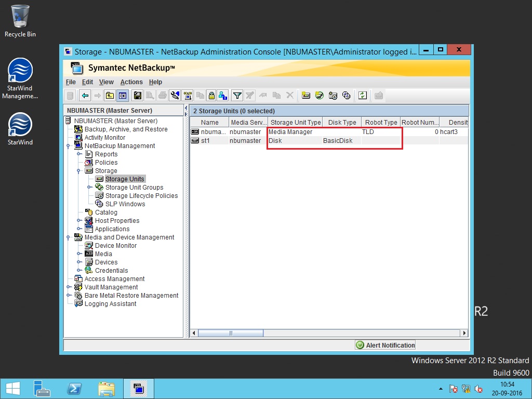Click the antenna device toolbar icon
532x399 pixels.
point(188,96)
